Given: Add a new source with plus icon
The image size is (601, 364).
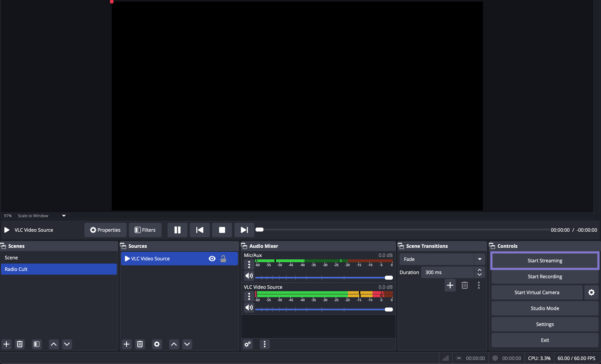Looking at the screenshot, I should [127, 344].
